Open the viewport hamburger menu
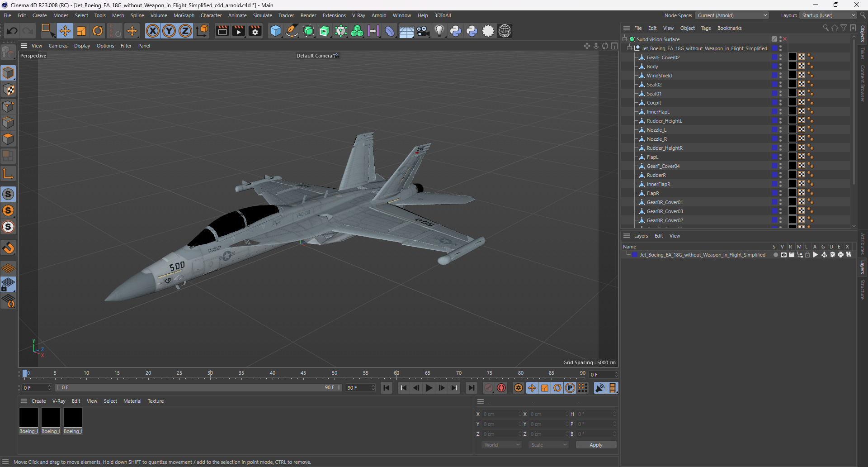The image size is (868, 467). tap(24, 46)
